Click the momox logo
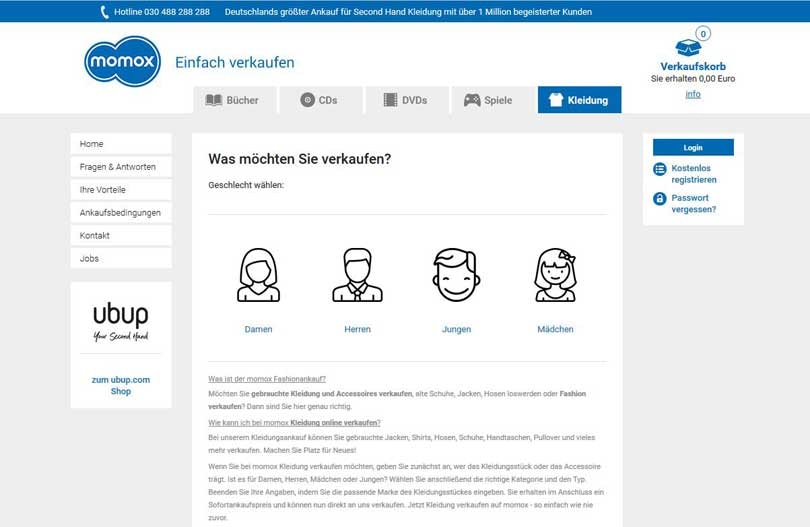Screen dimensions: 810x527 coord(123,62)
